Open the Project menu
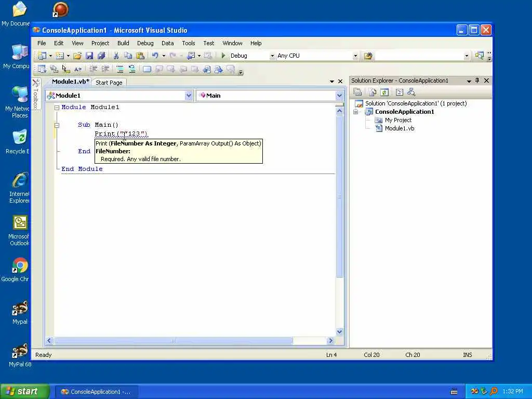 point(100,43)
